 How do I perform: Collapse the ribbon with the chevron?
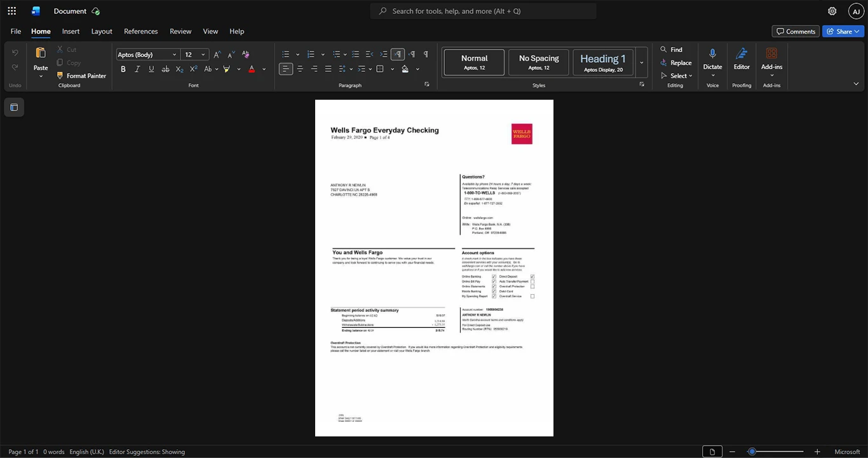(x=856, y=84)
